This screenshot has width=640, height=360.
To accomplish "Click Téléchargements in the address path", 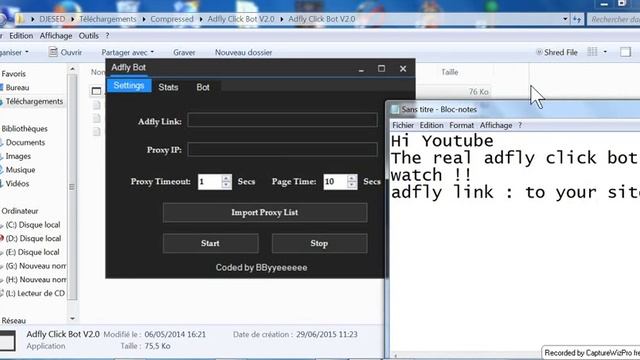I will [x=108, y=19].
